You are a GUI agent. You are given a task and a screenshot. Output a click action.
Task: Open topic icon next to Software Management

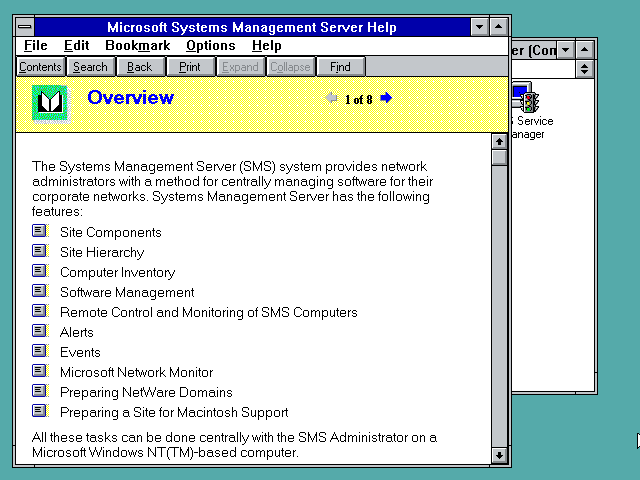40,291
